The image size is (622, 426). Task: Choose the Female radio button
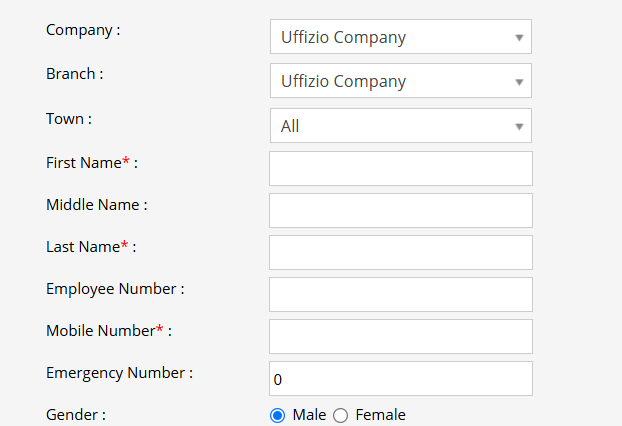point(340,415)
